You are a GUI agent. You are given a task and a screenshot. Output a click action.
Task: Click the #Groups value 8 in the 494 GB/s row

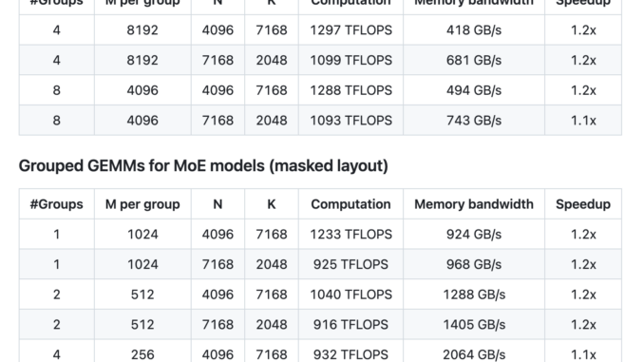point(57,90)
